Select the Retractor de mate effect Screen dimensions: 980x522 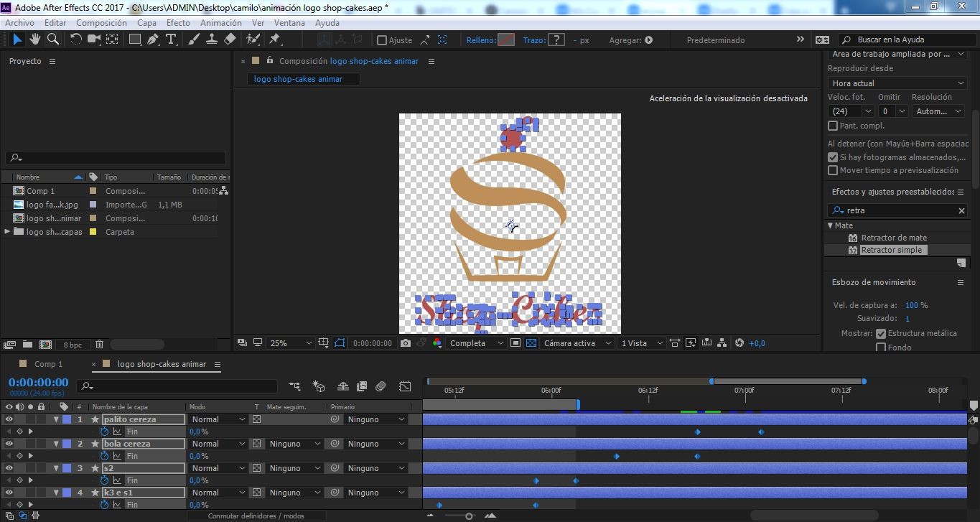pyautogui.click(x=893, y=238)
